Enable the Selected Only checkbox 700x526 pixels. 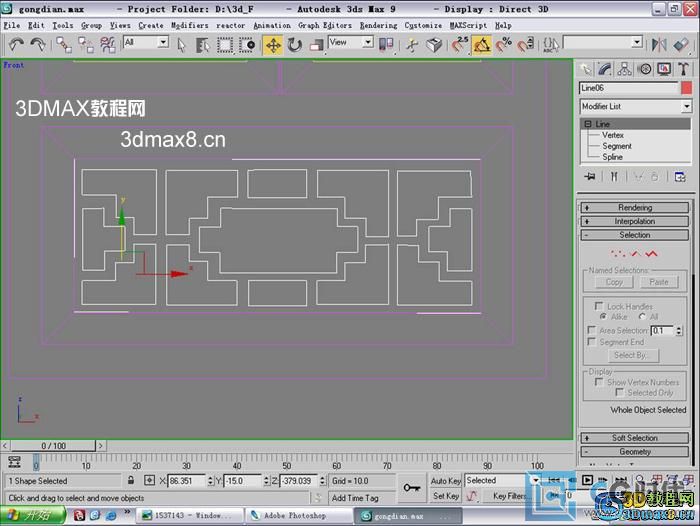pyautogui.click(x=620, y=392)
